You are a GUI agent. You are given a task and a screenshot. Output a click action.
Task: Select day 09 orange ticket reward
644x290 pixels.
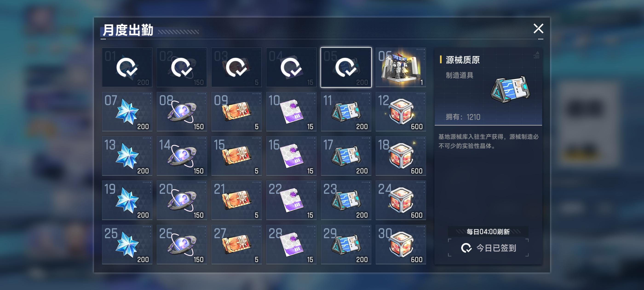point(236,112)
